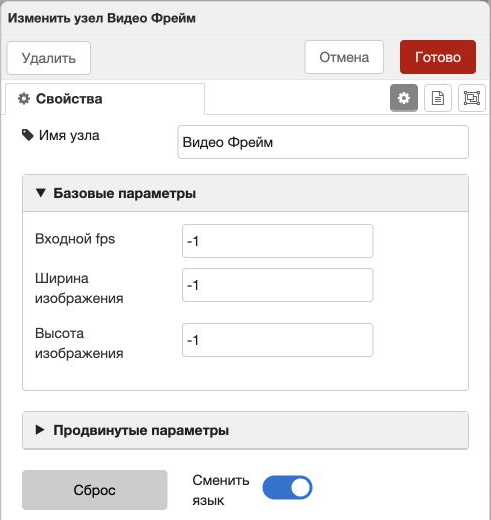Toggle the Сменить язык switch
491x520 pixels.
pos(287,488)
